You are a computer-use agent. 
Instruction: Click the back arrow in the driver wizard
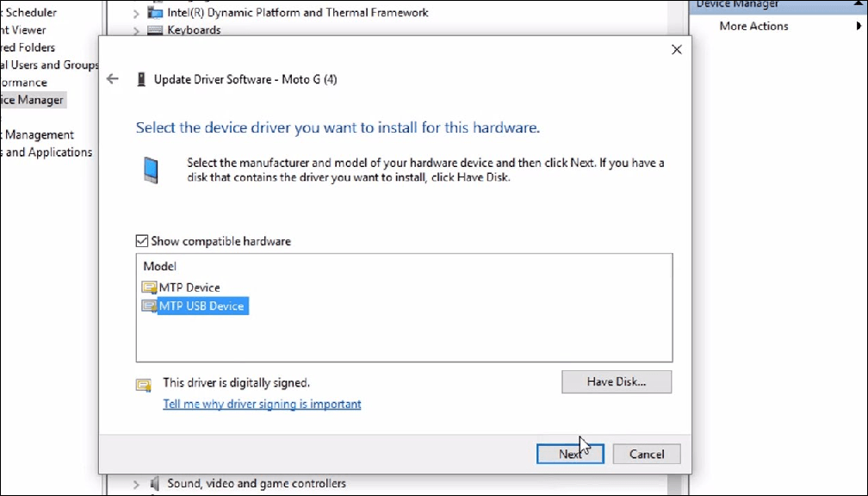point(112,79)
